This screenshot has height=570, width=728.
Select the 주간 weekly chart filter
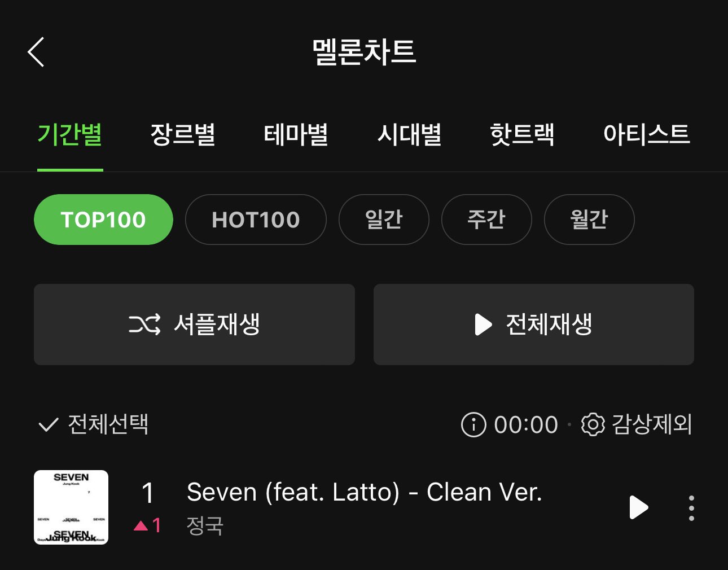tap(486, 220)
